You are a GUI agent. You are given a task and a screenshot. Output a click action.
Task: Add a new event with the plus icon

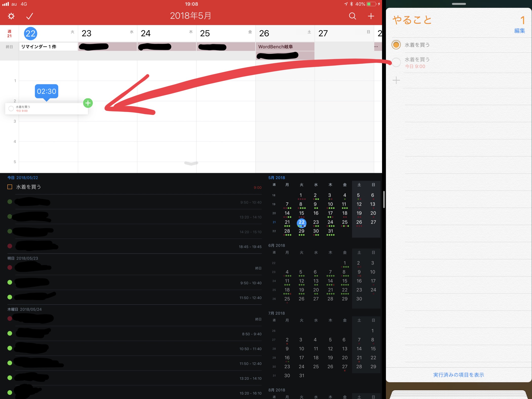point(371,16)
